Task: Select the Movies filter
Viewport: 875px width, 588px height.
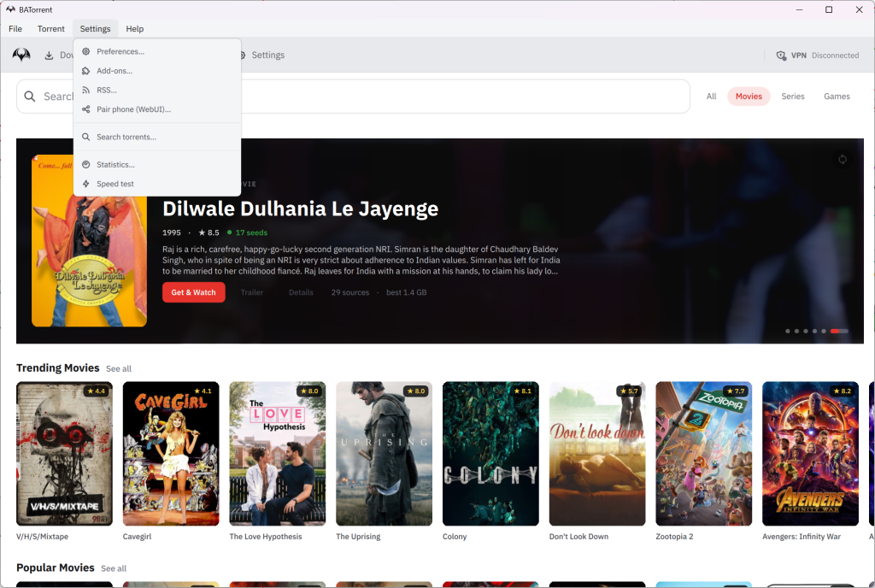Action: coord(749,97)
